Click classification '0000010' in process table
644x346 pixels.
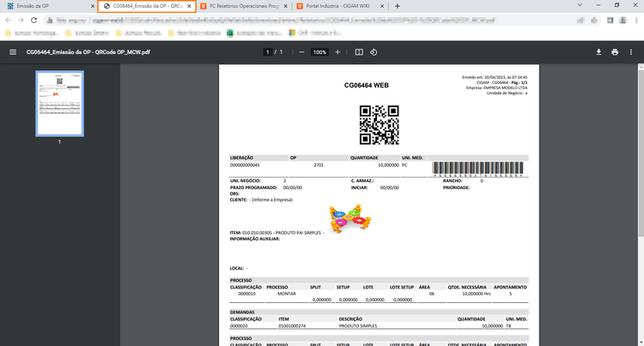point(246,294)
